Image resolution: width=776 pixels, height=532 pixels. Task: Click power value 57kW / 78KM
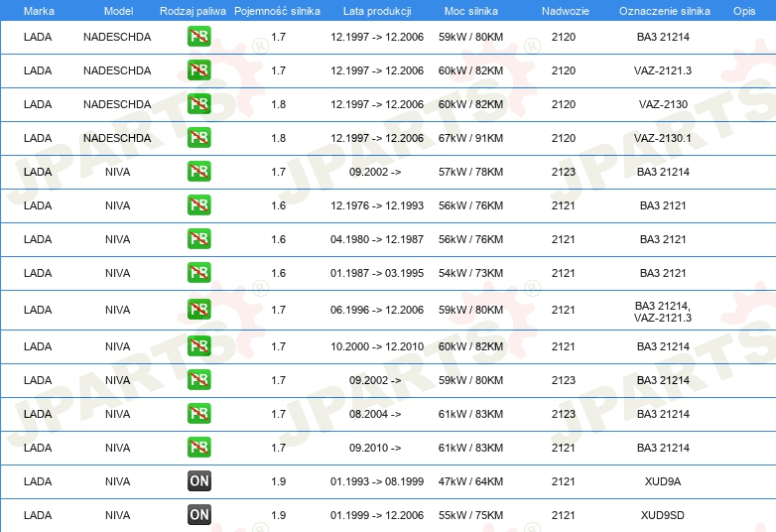[x=470, y=172]
